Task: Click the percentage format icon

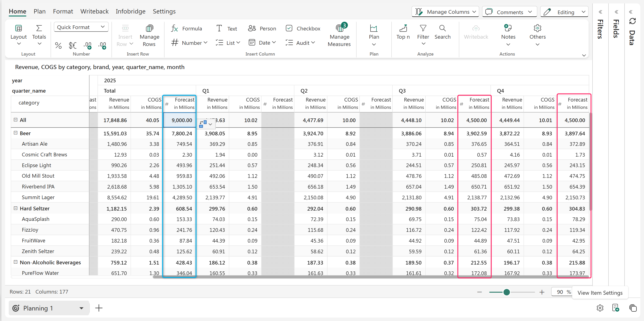Action: (x=58, y=45)
